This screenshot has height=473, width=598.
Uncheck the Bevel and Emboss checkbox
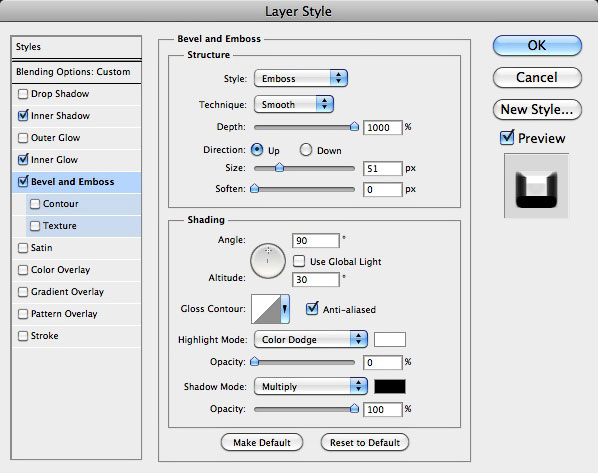coord(23,182)
